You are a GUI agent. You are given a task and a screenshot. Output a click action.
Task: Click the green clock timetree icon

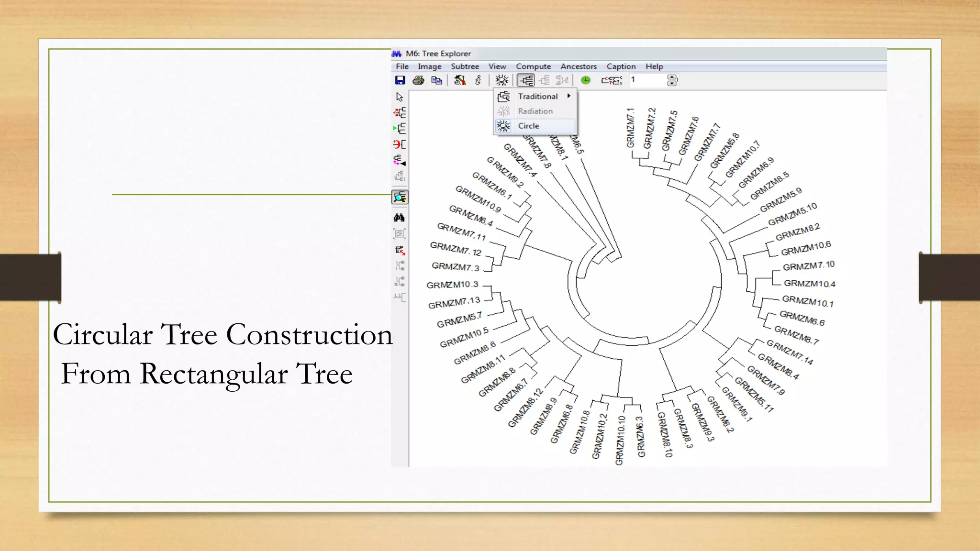586,80
